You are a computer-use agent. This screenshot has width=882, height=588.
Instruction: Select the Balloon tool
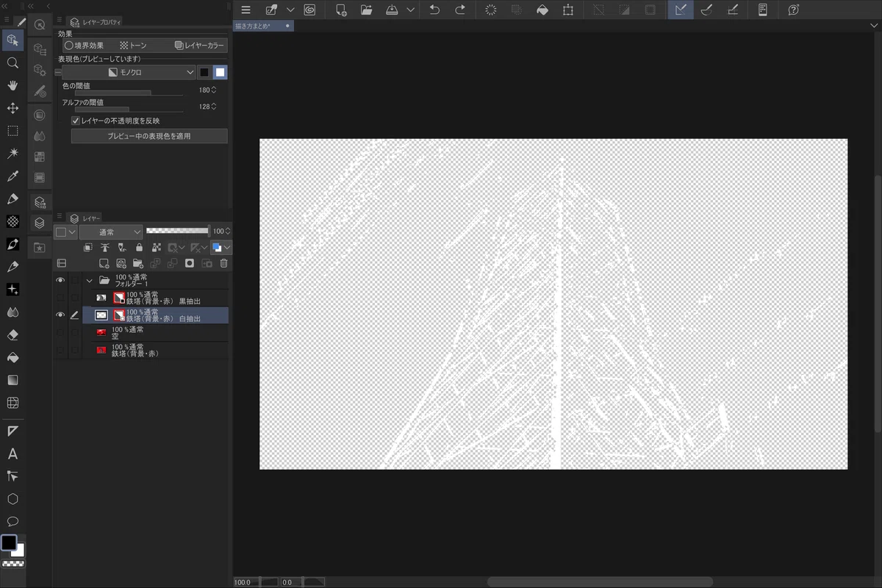12,521
